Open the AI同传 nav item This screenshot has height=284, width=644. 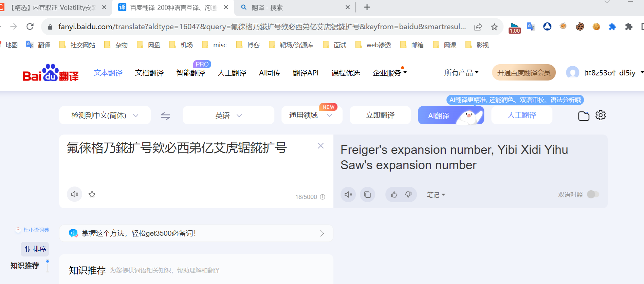(270, 73)
